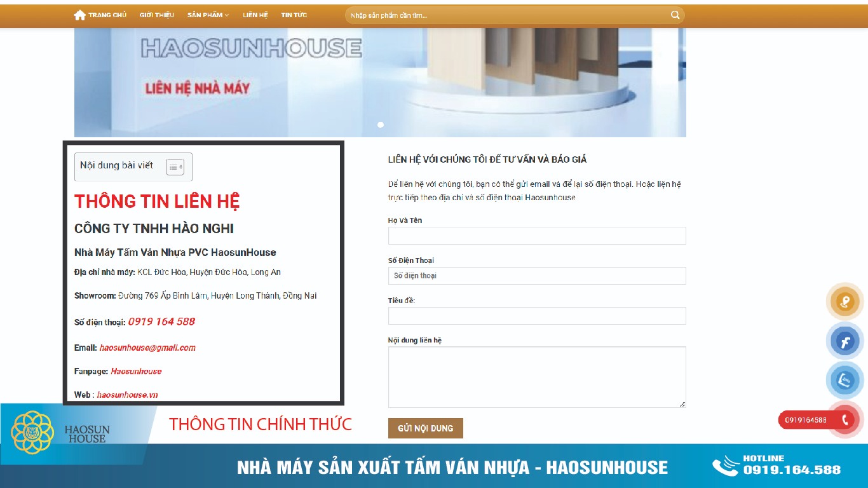Click the textarea resize grip corner
The image size is (868, 488).
(x=682, y=404)
